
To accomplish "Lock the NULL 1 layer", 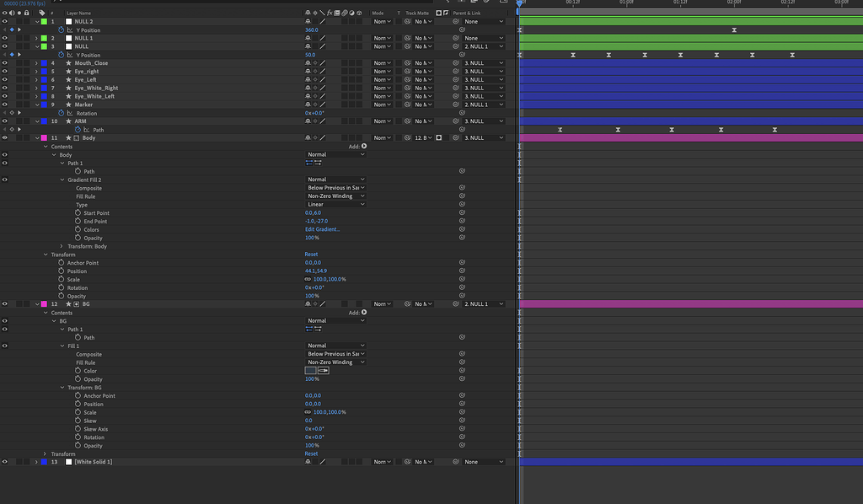I will tap(26, 37).
